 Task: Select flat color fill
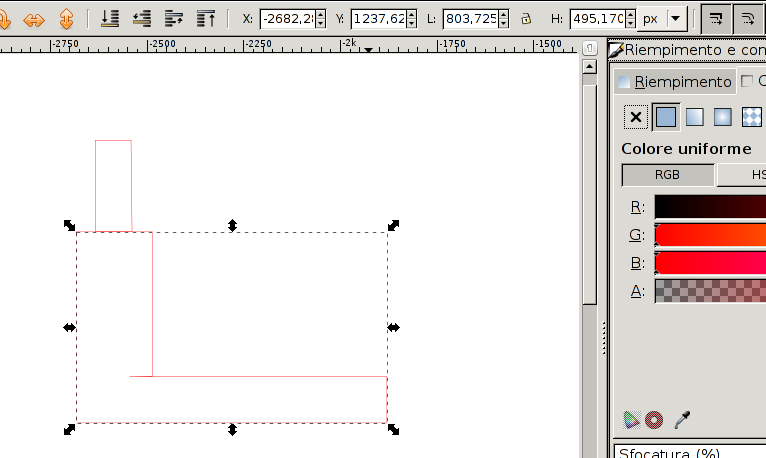point(666,117)
